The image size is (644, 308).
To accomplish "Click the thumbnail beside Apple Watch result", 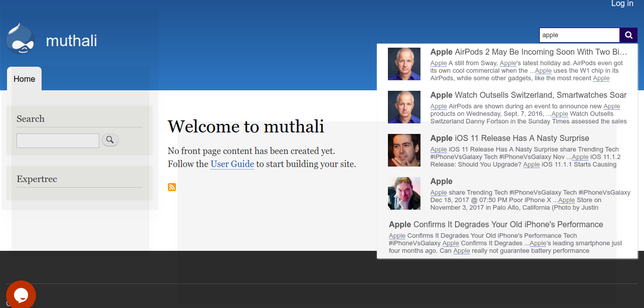I will (404, 107).
